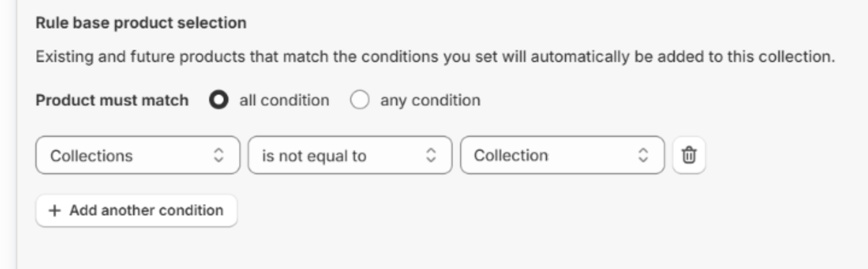Screen dimensions: 868x269
Task: Click the 'Existing and future products' description text
Action: pos(435,57)
